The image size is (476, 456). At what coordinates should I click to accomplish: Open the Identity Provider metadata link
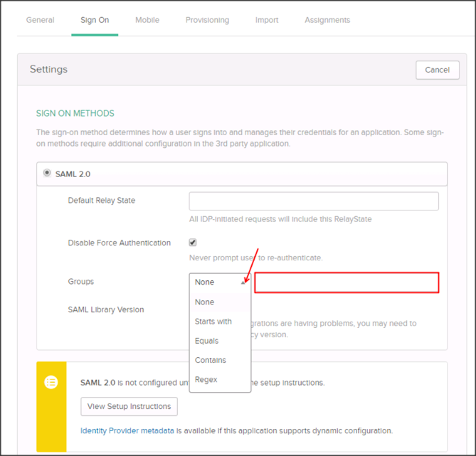127,430
